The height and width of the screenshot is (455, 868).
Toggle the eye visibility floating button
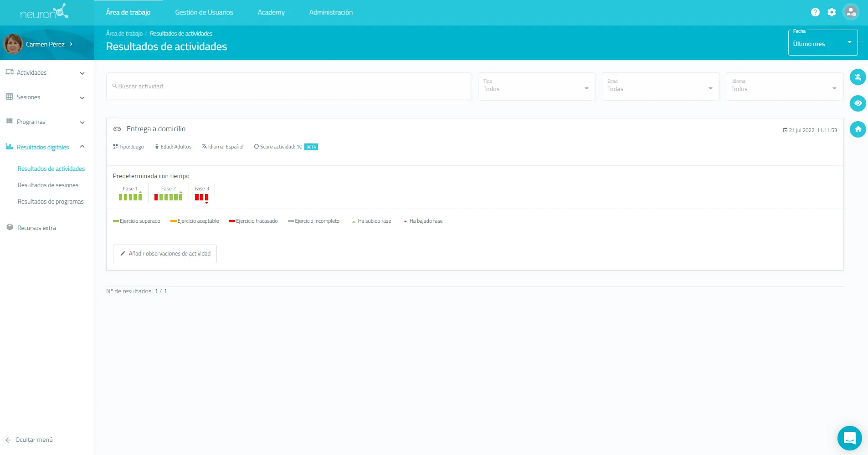pyautogui.click(x=858, y=103)
